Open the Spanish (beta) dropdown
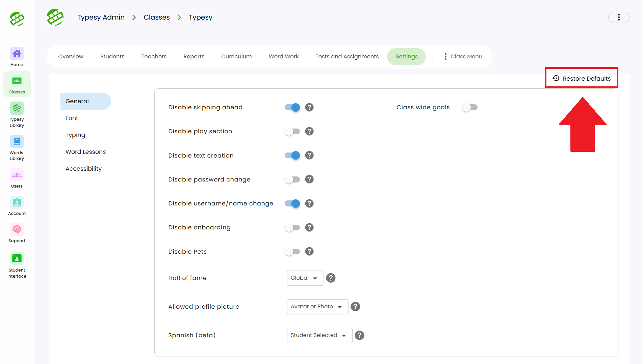 (x=319, y=335)
